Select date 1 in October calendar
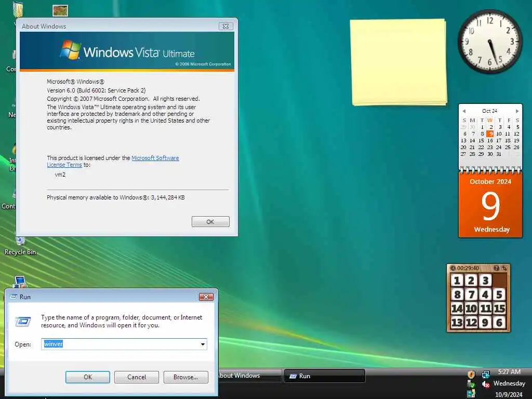 tap(482, 127)
